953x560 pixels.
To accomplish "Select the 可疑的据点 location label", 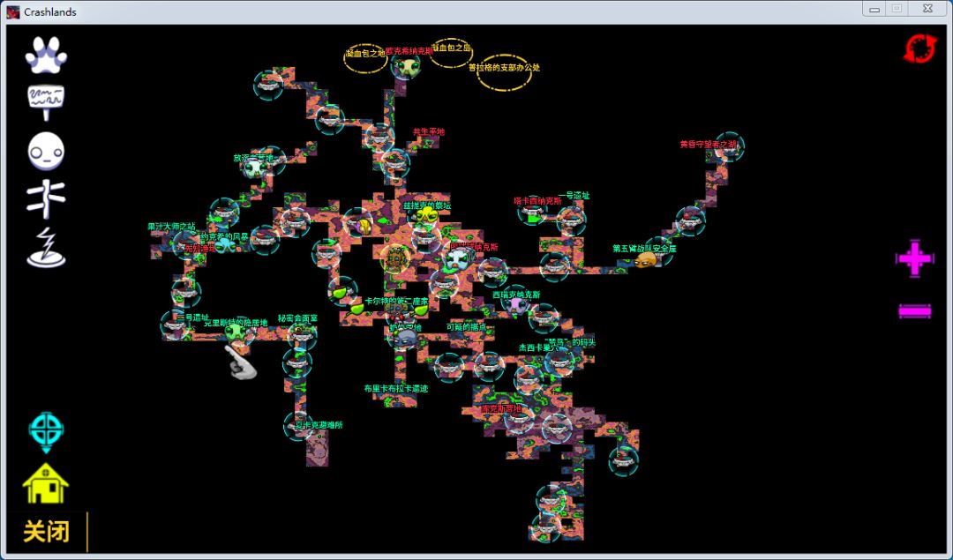I will click(466, 327).
